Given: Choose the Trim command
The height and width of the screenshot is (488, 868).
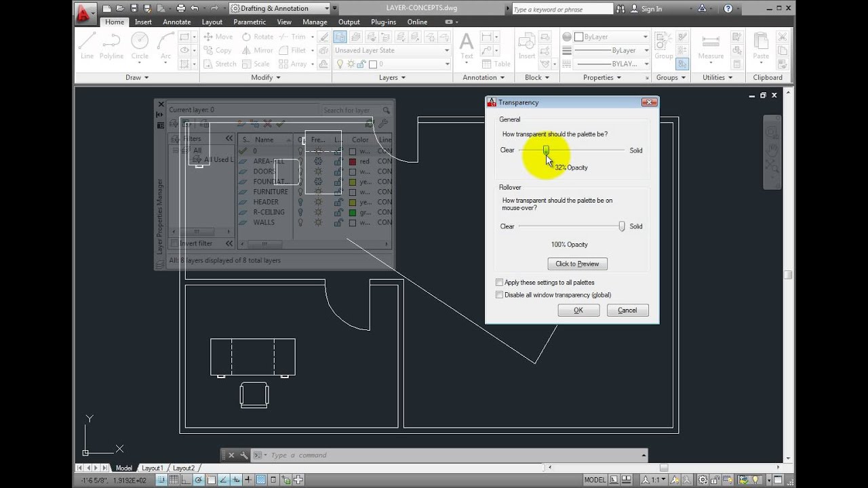Looking at the screenshot, I should 292,37.
